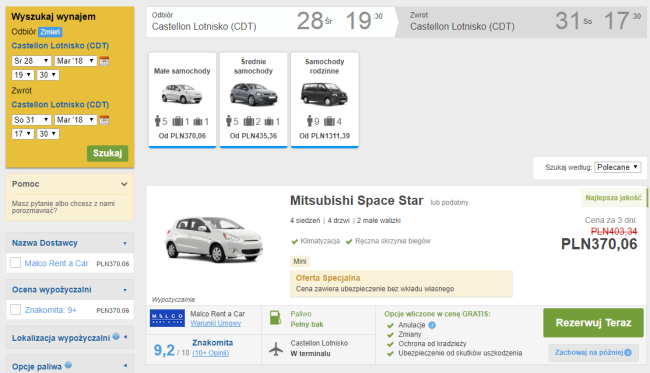Click the airplane icon next to Castellon Lotnisko

click(x=276, y=349)
